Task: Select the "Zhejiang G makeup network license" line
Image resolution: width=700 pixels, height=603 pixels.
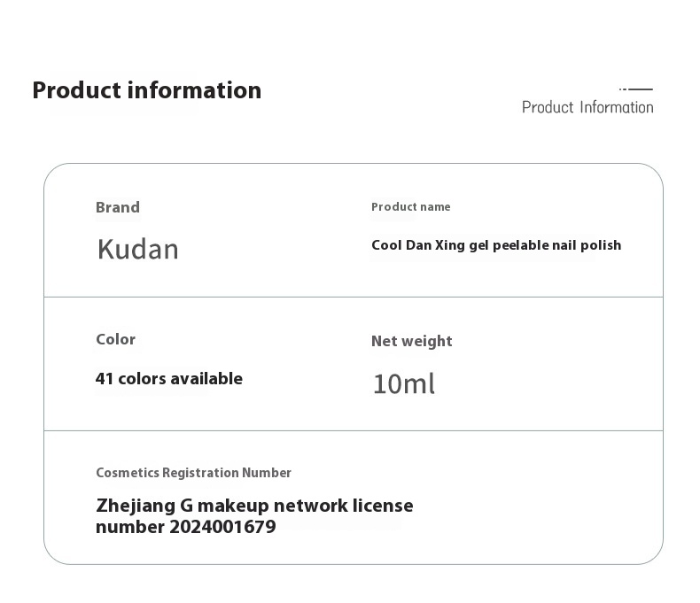Action: [x=254, y=506]
